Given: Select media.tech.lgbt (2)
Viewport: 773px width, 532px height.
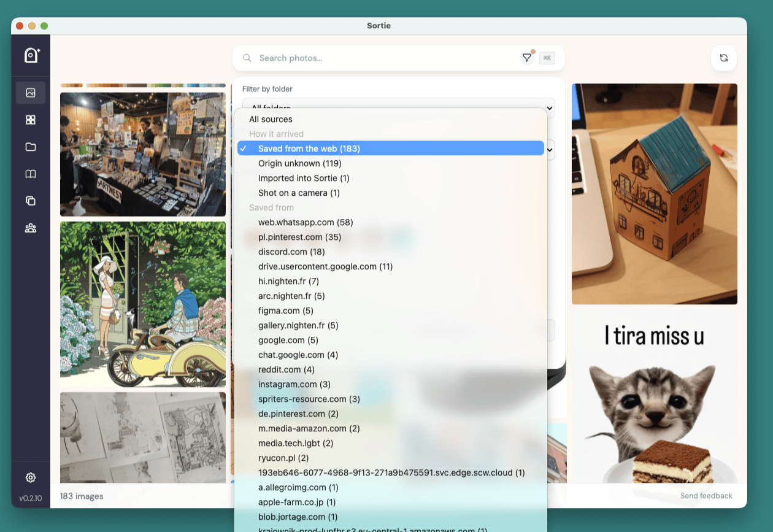Looking at the screenshot, I should (391, 443).
